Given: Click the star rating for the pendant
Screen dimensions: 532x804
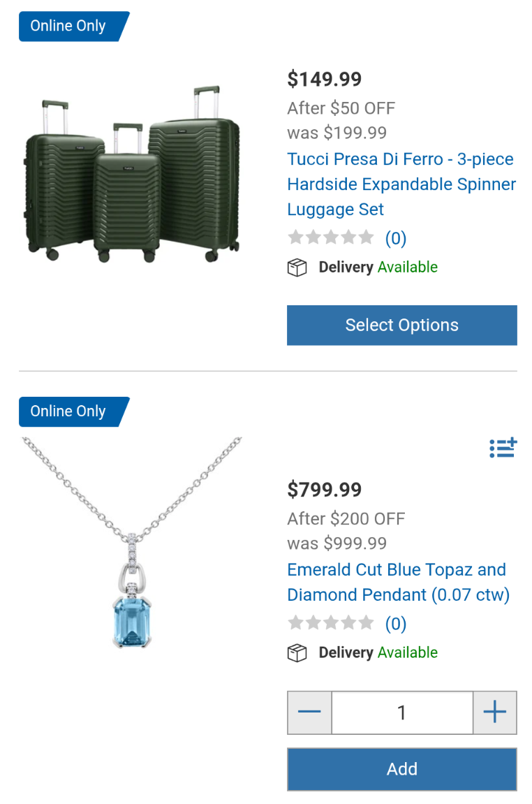Looking at the screenshot, I should tap(331, 623).
